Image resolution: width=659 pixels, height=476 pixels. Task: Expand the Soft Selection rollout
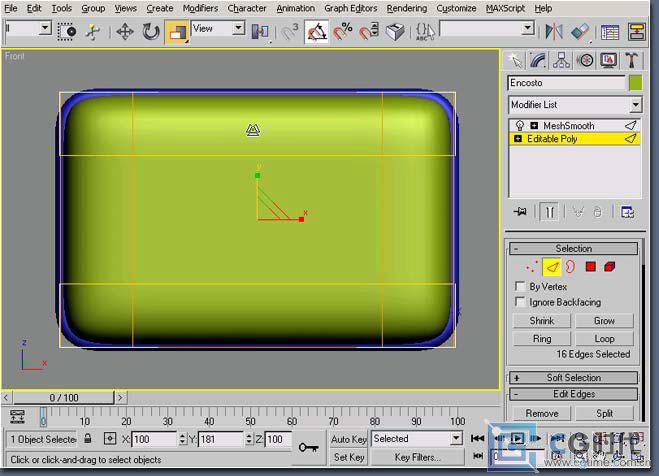coord(573,378)
